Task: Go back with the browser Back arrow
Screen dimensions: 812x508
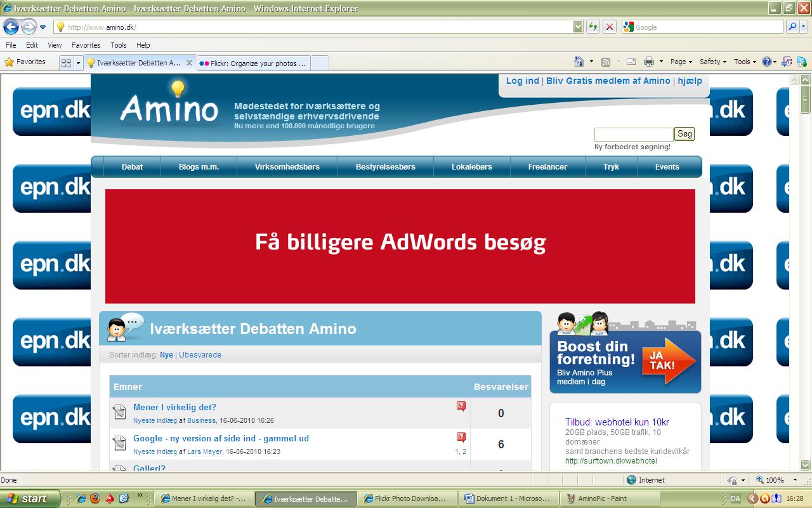Action: [11, 27]
